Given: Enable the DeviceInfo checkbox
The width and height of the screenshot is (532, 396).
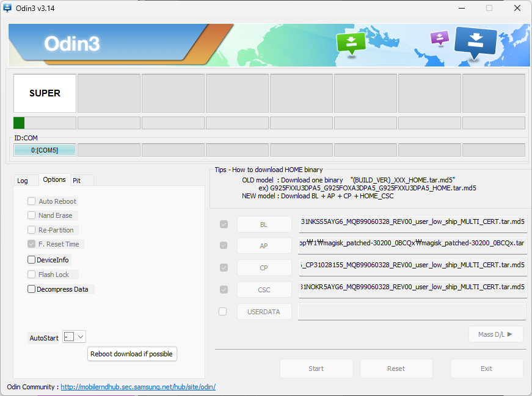Looking at the screenshot, I should click(x=32, y=260).
